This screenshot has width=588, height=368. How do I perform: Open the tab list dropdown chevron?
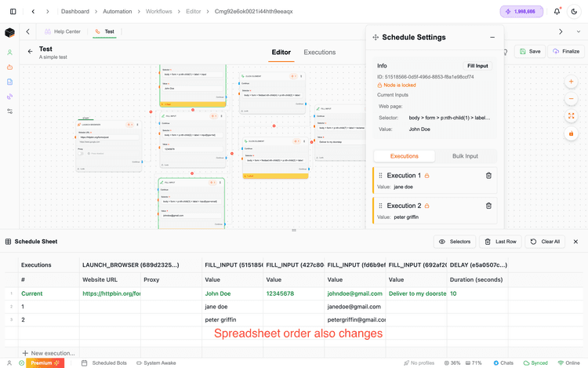[579, 32]
